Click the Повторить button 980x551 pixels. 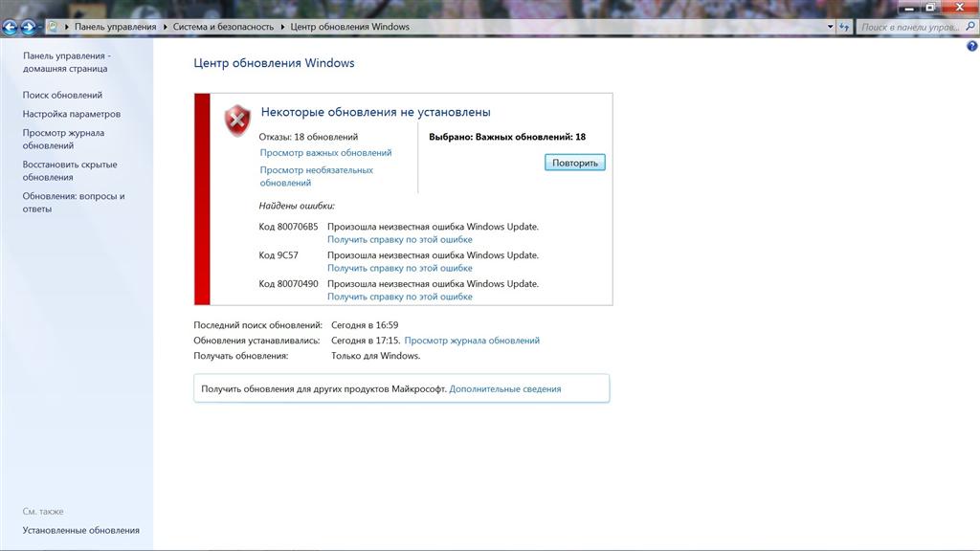(x=575, y=163)
